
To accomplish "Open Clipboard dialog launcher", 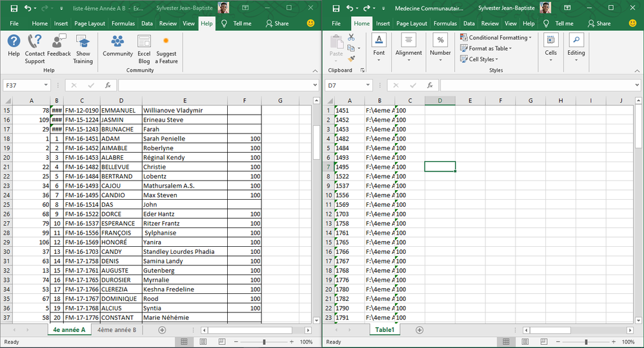I will [x=362, y=70].
